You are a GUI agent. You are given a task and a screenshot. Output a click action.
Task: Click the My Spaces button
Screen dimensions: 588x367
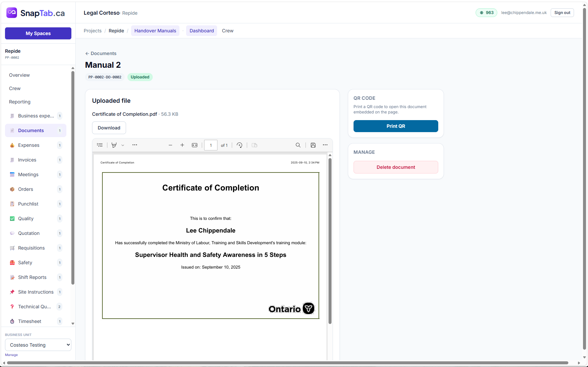coord(38,33)
